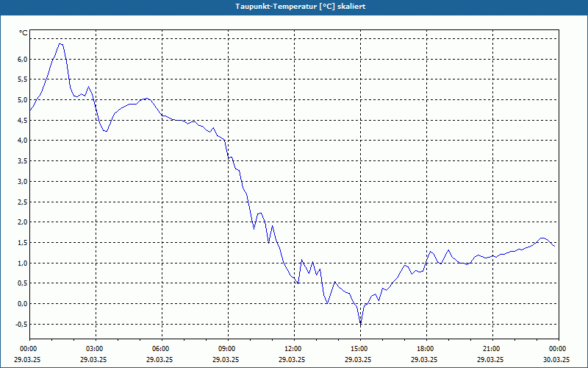Select the 15:00 time axis label
588x368 pixels.
pyautogui.click(x=360, y=349)
